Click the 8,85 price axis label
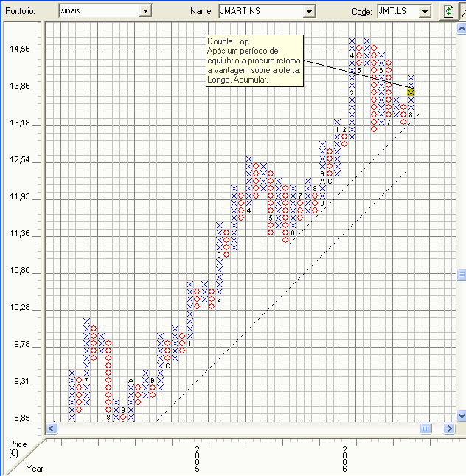 click(22, 418)
